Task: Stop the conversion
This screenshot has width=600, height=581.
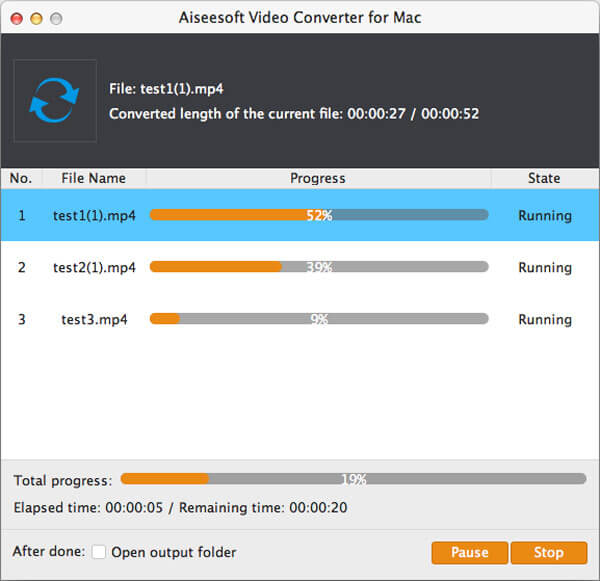Action: (x=548, y=552)
